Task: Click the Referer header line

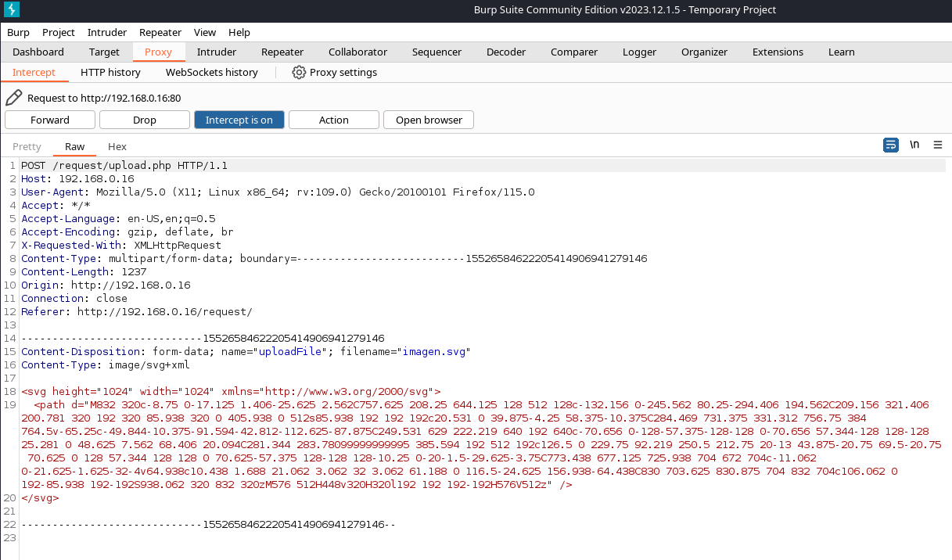Action: (137, 311)
